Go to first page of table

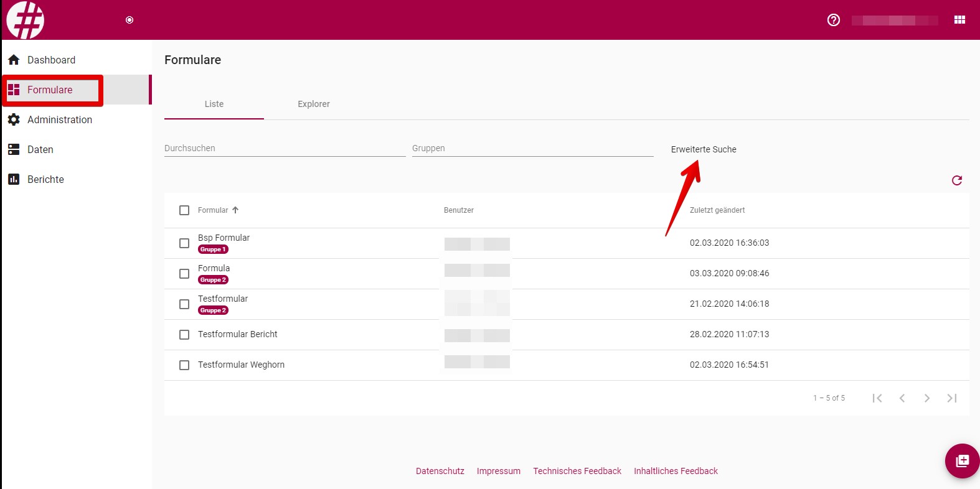pyautogui.click(x=877, y=398)
